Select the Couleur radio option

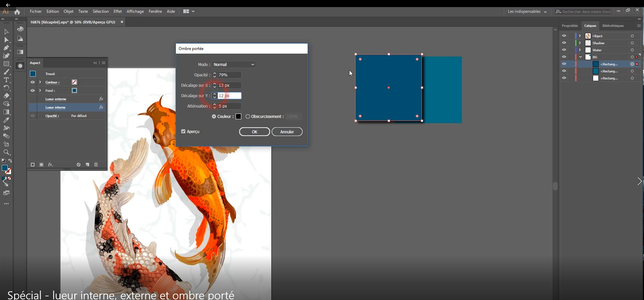click(x=214, y=116)
